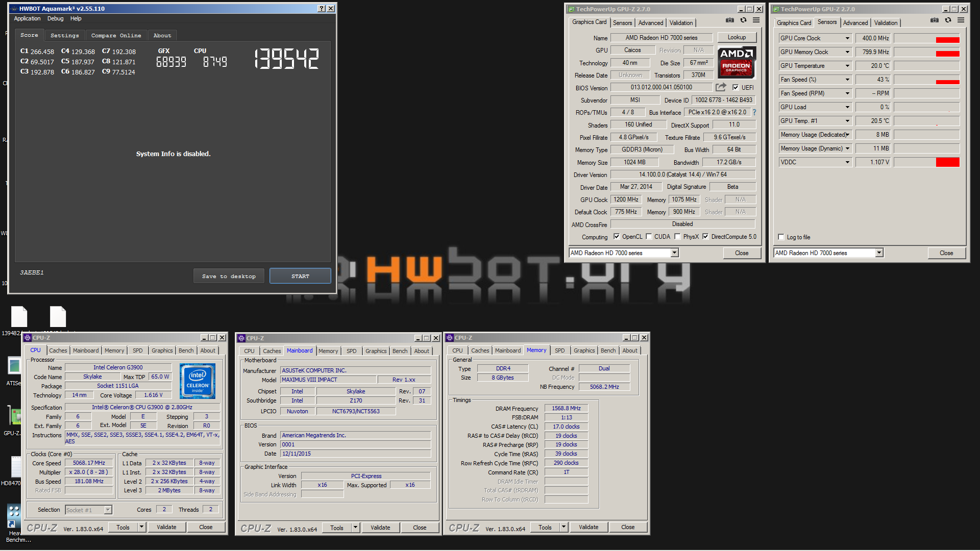Open the GPU Core Clock sensor dropdown

pyautogui.click(x=847, y=38)
